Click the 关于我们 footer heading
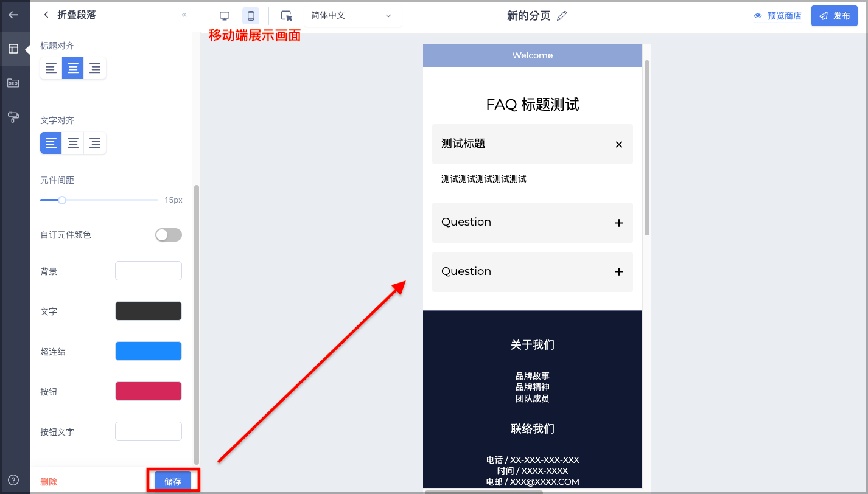868x494 pixels. pyautogui.click(x=533, y=345)
